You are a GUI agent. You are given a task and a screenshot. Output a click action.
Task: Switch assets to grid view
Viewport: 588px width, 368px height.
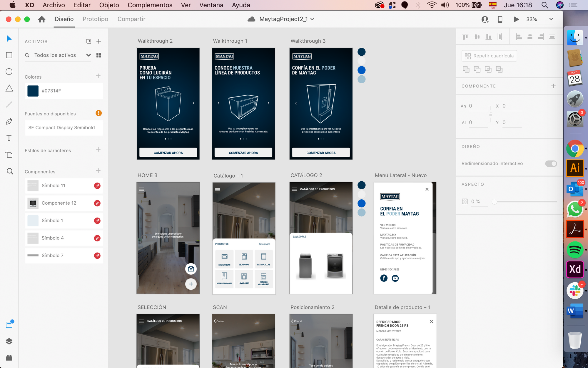99,55
